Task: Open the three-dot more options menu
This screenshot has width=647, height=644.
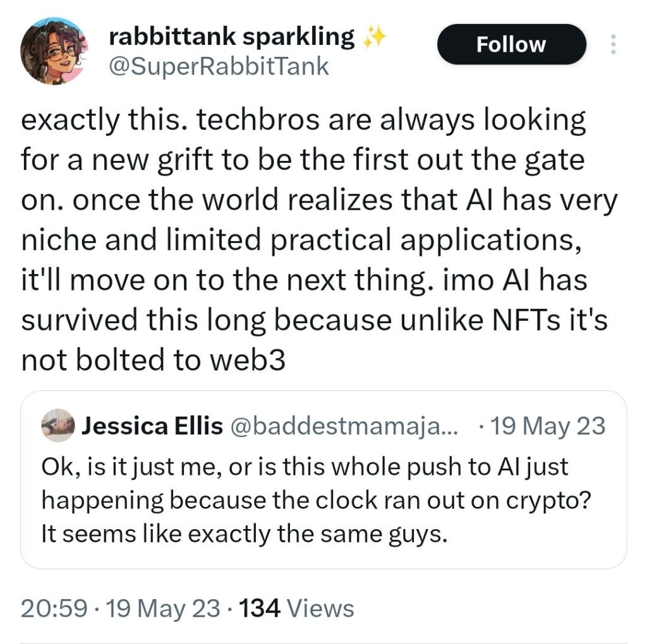Action: (611, 44)
